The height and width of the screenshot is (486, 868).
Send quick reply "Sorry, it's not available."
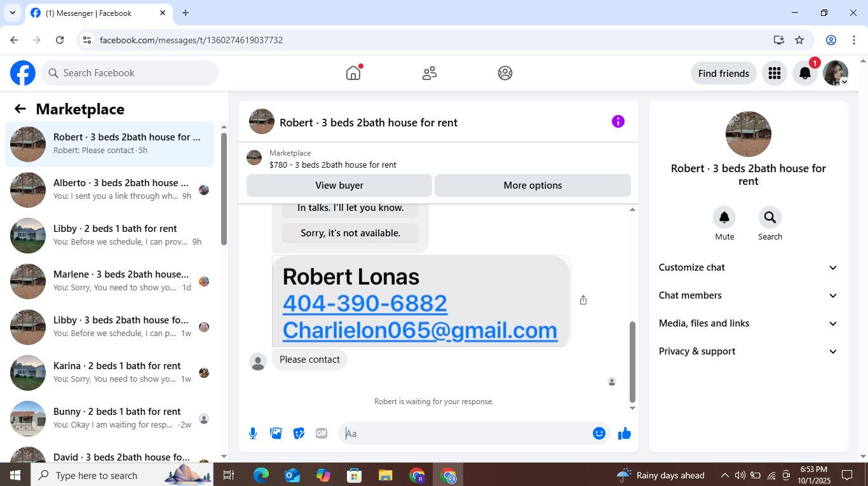pyautogui.click(x=350, y=233)
